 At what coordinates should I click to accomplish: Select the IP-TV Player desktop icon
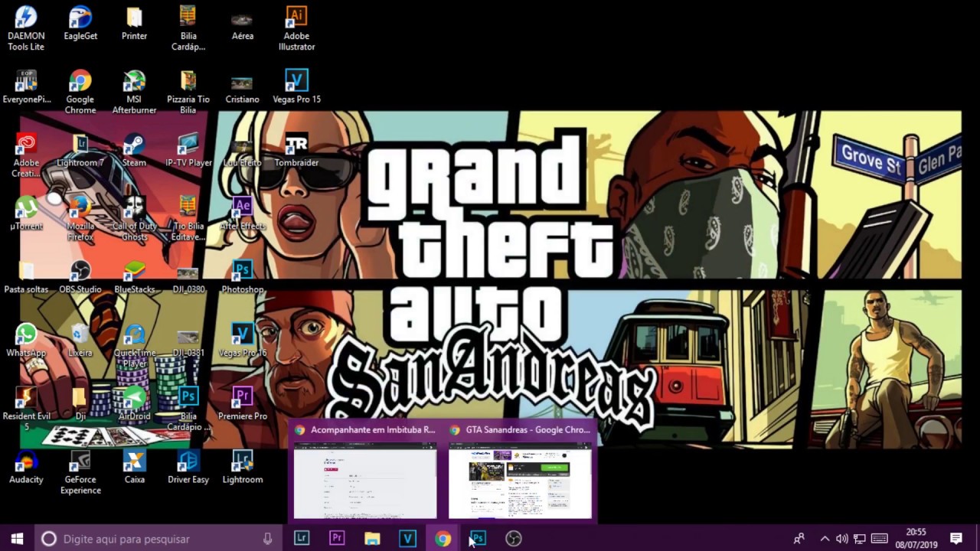(x=188, y=149)
